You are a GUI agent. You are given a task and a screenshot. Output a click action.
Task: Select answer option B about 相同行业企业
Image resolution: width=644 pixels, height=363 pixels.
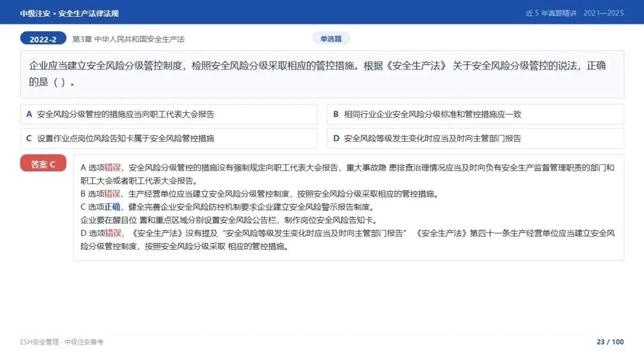(x=475, y=114)
